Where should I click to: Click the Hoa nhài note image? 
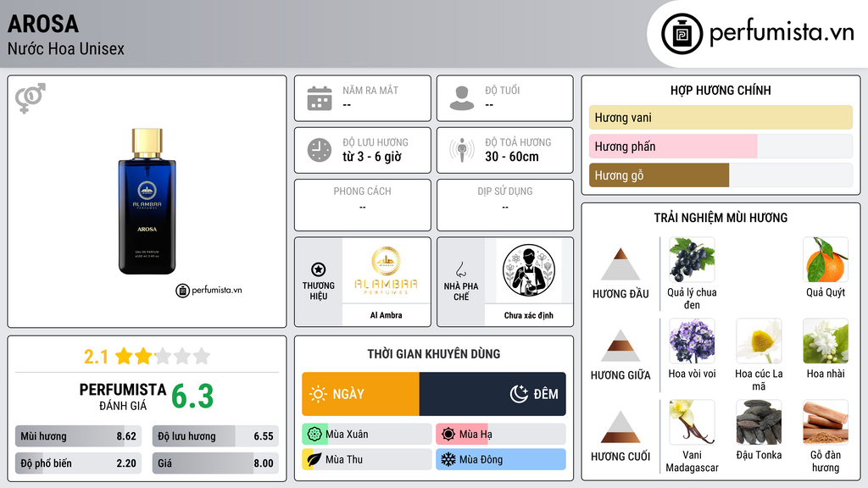[826, 341]
